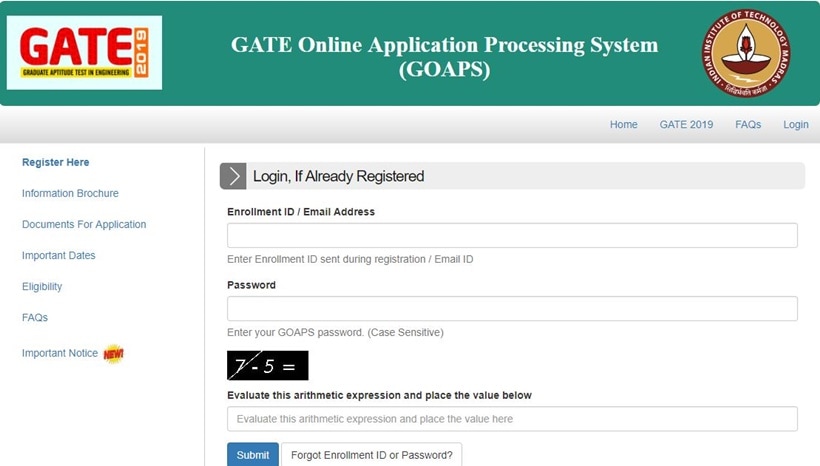Viewport: 820px width, 466px height.
Task: Open the GATE 2019 navigation link
Action: [686, 124]
